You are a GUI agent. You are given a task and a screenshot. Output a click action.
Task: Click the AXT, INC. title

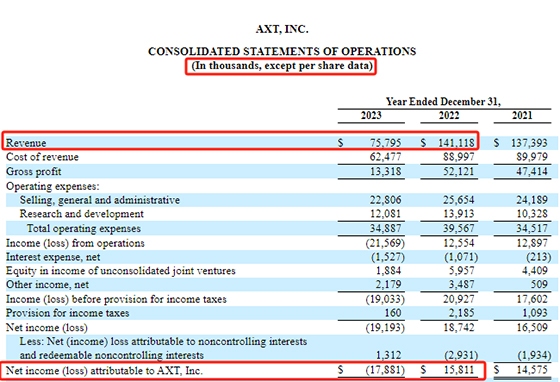282,29
